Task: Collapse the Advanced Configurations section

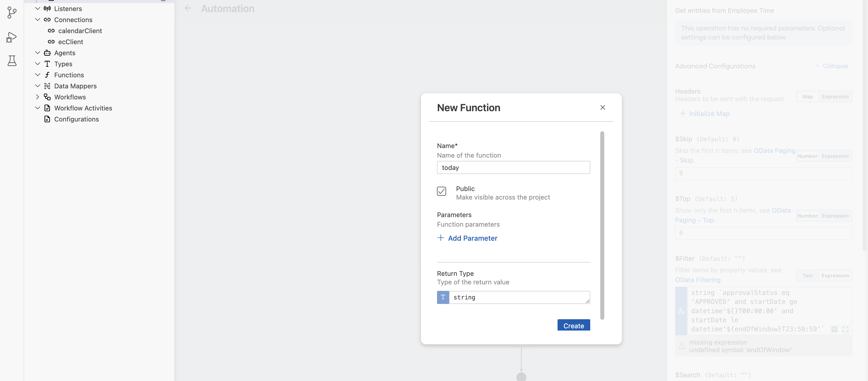Action: [832, 66]
